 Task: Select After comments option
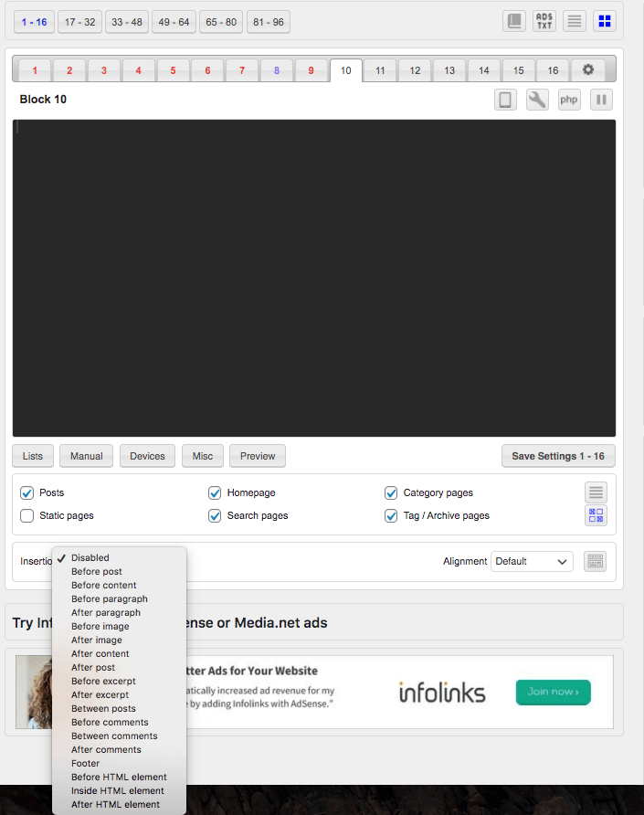[119, 749]
